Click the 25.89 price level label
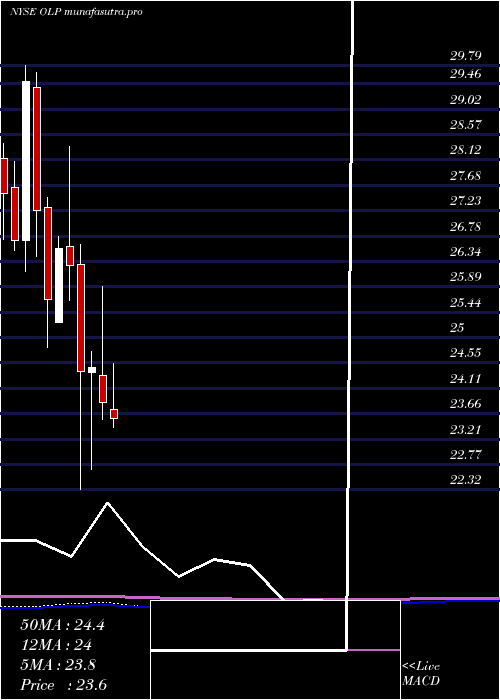500x700 pixels. point(466,277)
